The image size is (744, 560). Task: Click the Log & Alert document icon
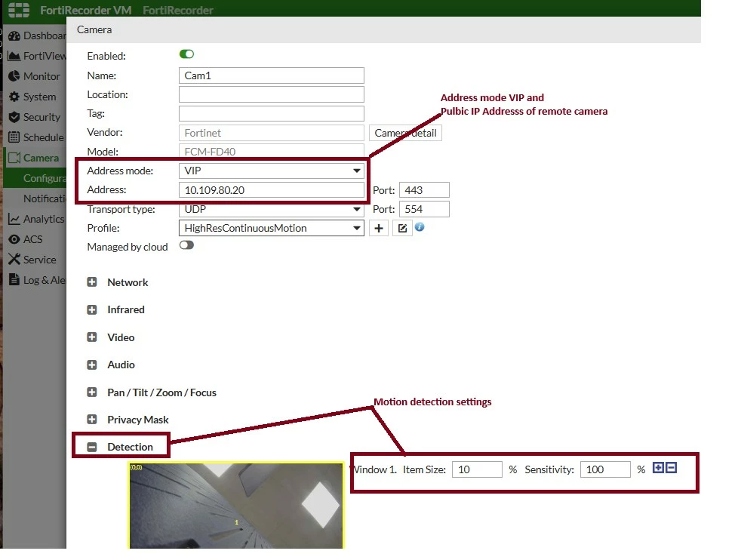click(x=14, y=279)
